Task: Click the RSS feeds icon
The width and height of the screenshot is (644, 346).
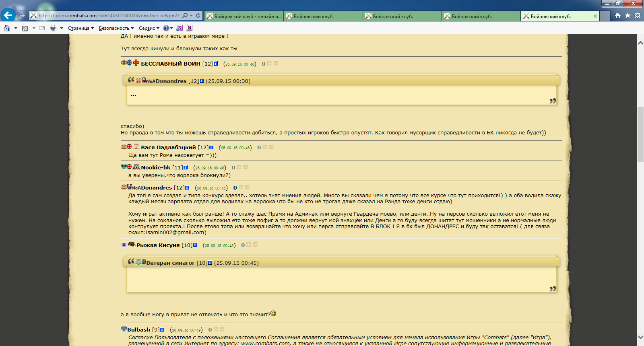Action: coord(25,28)
